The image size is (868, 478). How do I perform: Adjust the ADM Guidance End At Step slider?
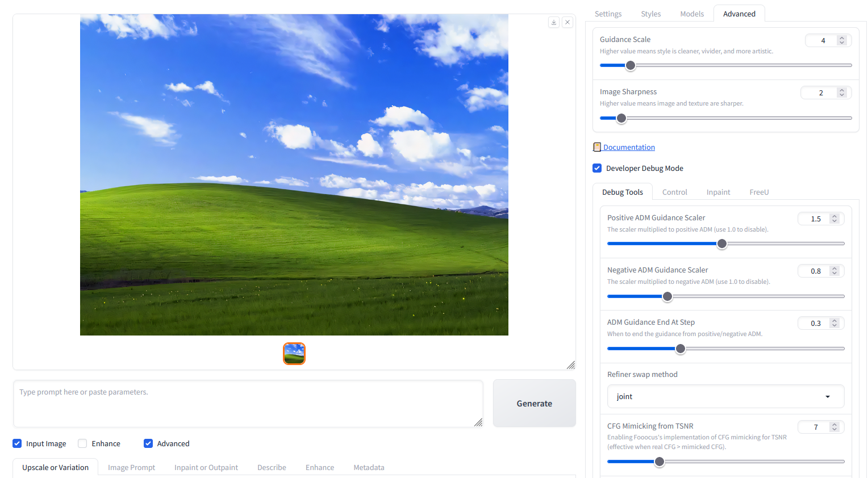click(725, 349)
